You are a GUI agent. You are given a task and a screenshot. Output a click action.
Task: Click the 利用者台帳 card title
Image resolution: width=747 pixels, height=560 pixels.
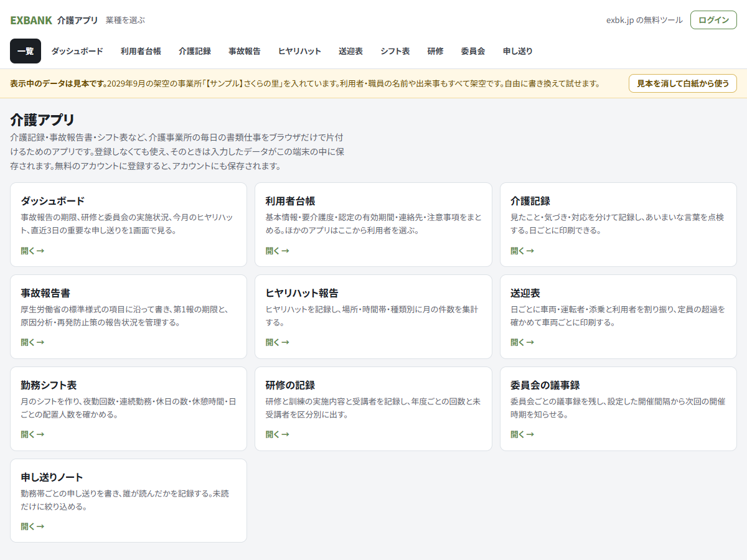[x=290, y=201]
